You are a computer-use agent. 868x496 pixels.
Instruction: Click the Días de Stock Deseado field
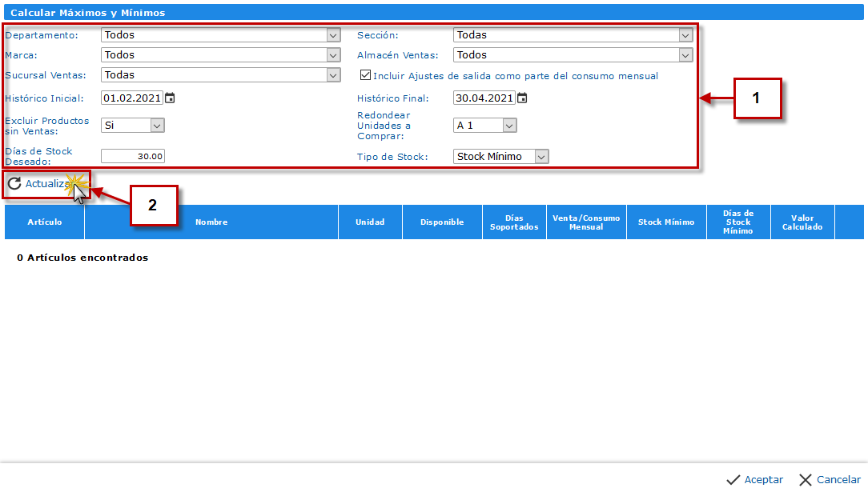133,157
